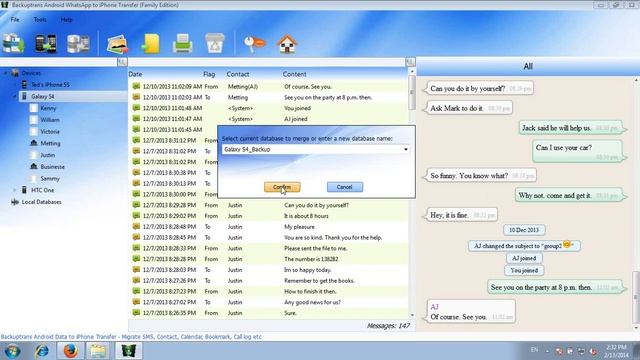Confirm the database selection
Image resolution: width=640 pixels, height=360 pixels.
coord(282,187)
